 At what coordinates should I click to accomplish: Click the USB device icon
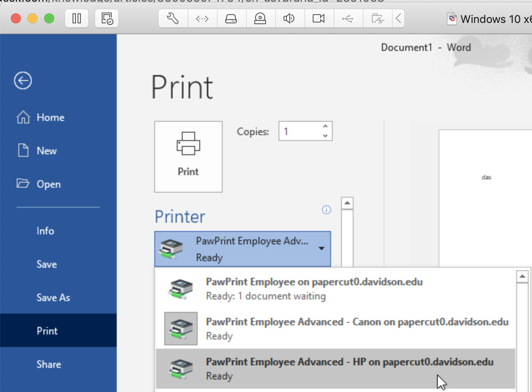click(x=348, y=18)
